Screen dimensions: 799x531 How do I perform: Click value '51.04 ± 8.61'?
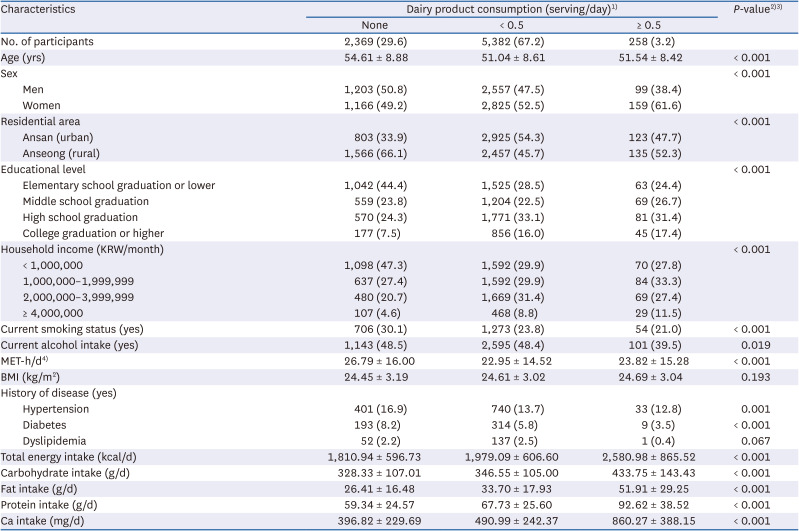(x=513, y=58)
